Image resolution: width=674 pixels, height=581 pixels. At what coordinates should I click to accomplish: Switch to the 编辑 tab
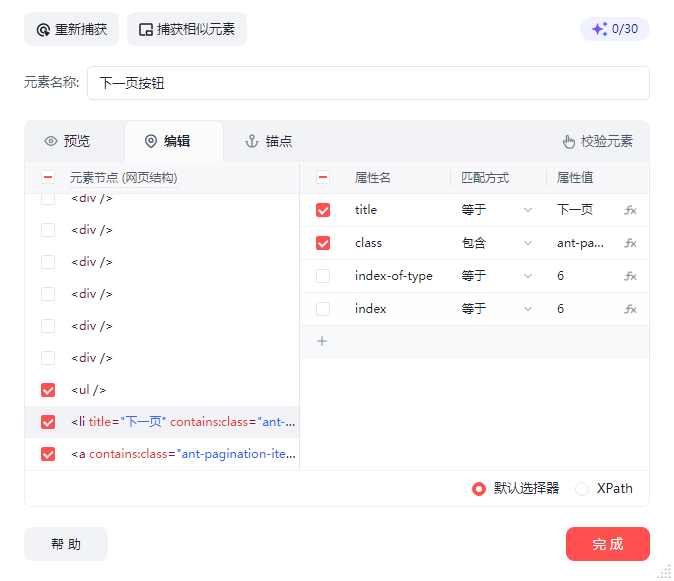click(x=174, y=141)
